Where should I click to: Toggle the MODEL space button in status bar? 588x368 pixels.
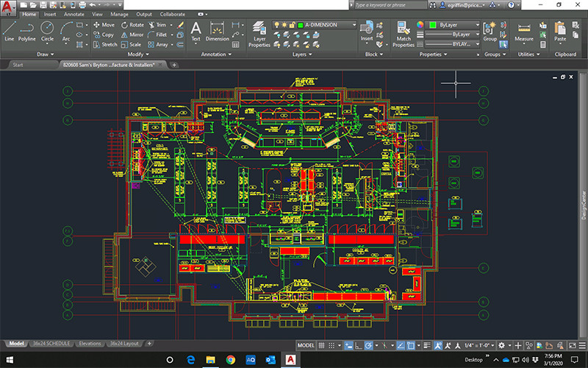[306, 344]
